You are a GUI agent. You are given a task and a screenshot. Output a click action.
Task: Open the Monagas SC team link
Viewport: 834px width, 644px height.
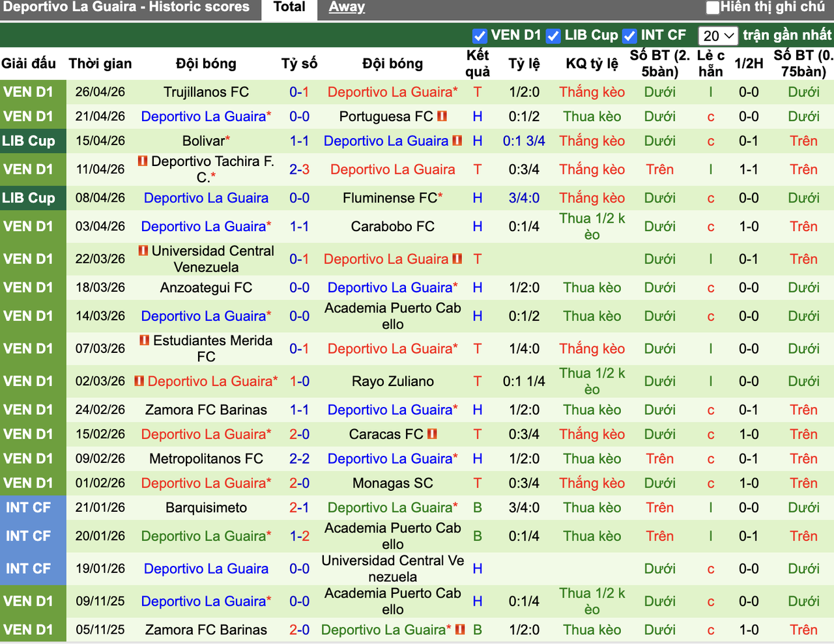pyautogui.click(x=392, y=483)
